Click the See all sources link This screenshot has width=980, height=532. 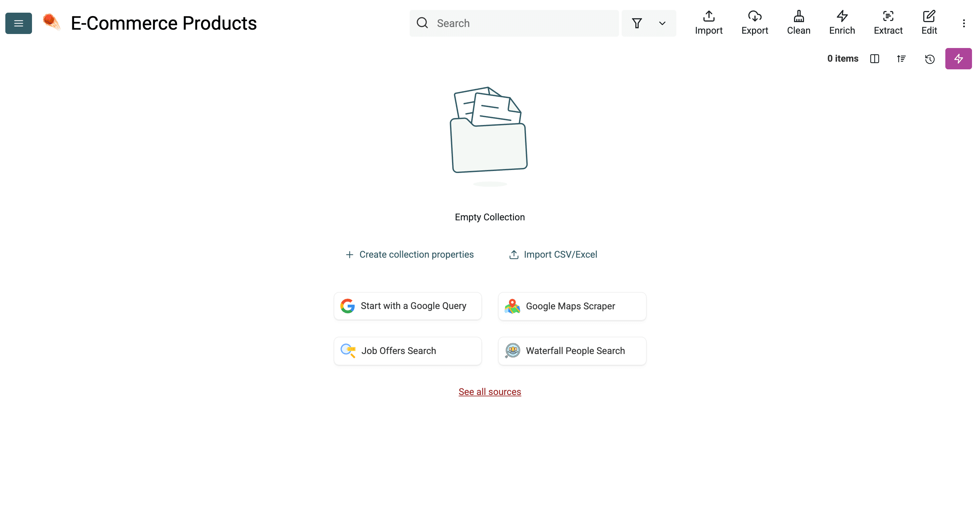(x=490, y=392)
